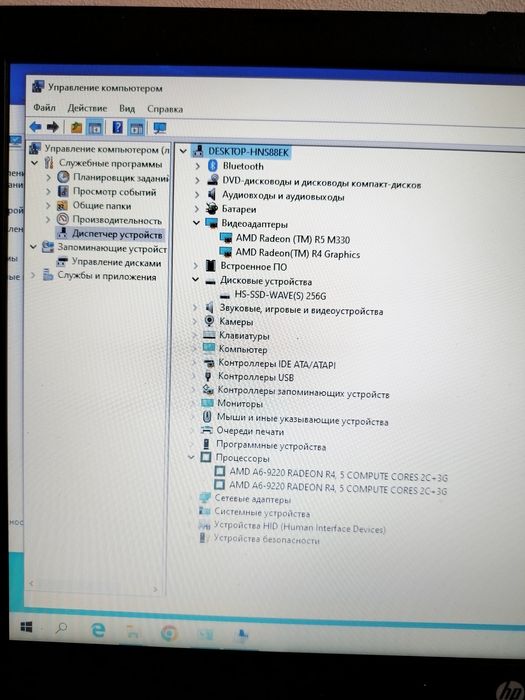Screen dimensions: 525x700
Task: Select Устройства безопасности category
Action: coord(267,539)
